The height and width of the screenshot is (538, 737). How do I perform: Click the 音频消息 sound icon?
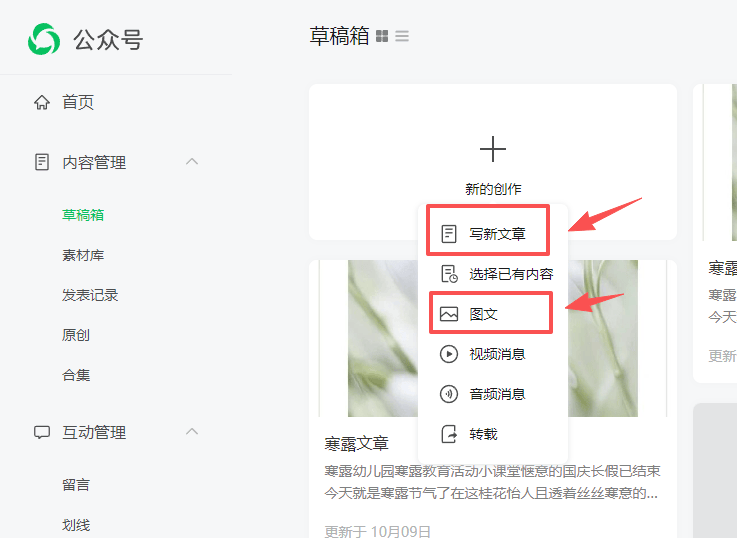pos(449,394)
